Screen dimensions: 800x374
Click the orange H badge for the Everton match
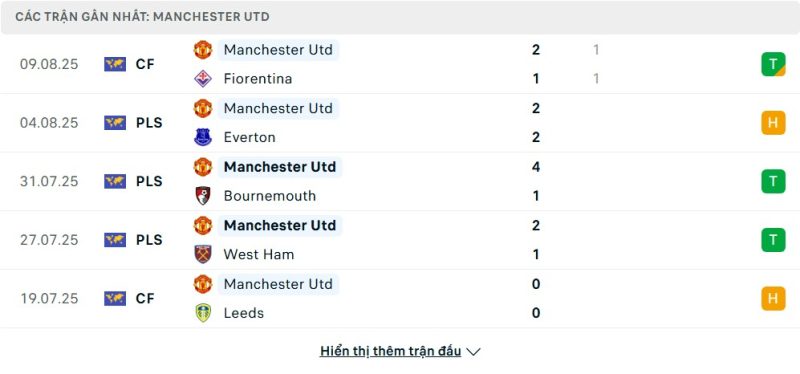click(x=773, y=123)
